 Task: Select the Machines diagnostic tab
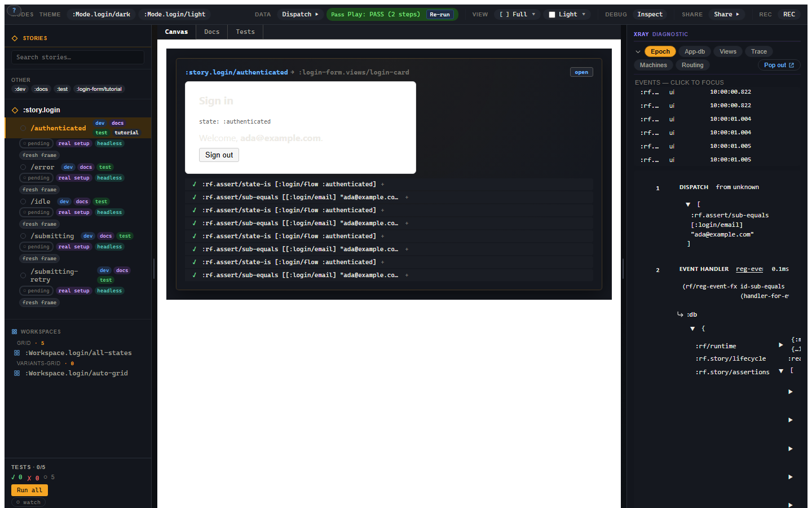[x=654, y=65]
